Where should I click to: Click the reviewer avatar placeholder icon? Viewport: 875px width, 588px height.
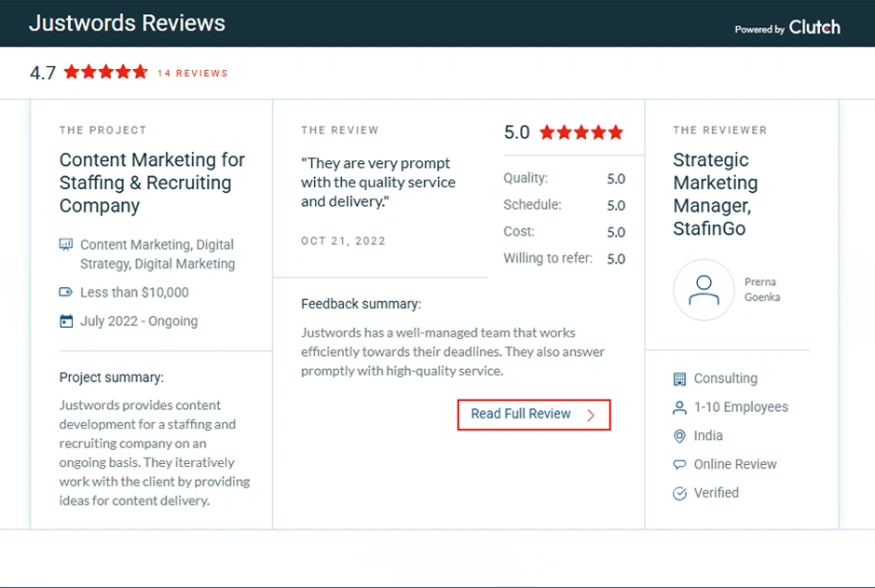(704, 290)
